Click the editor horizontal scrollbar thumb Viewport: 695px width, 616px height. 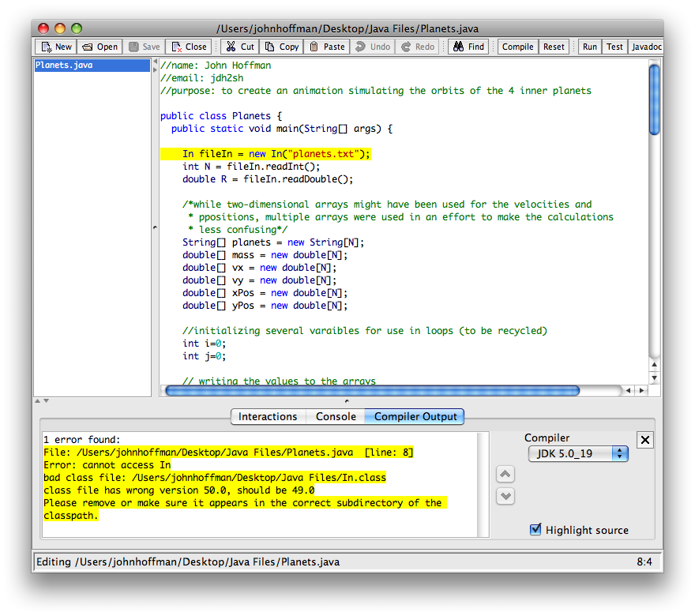[372, 390]
